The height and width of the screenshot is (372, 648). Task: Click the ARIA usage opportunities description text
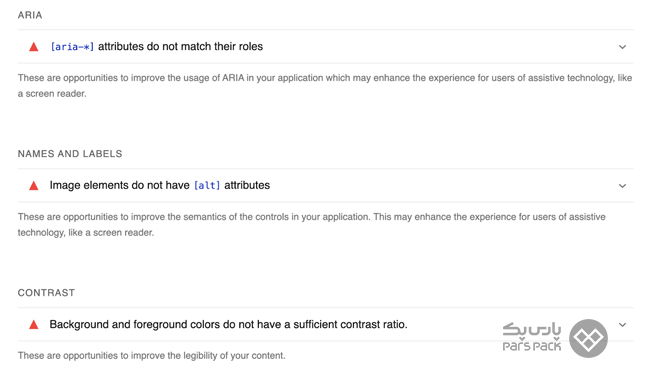pyautogui.click(x=325, y=86)
